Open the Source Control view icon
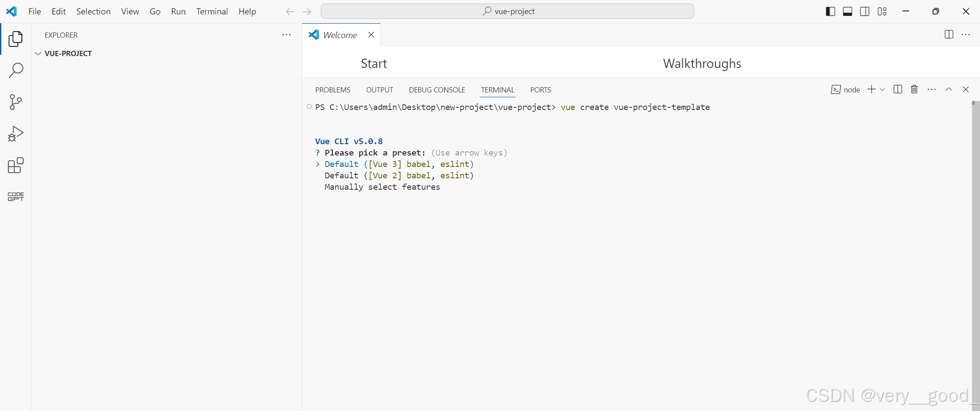 (16, 102)
